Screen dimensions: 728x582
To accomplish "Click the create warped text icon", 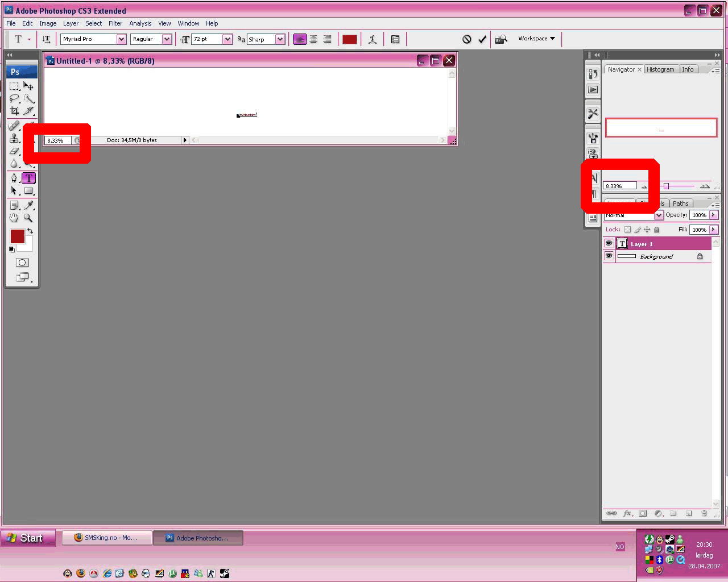I will click(x=373, y=39).
